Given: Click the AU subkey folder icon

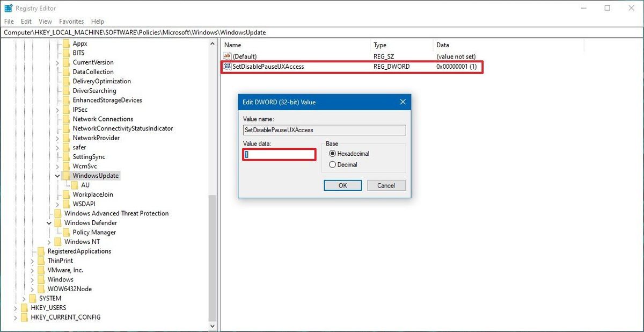Looking at the screenshot, I should 74,185.
